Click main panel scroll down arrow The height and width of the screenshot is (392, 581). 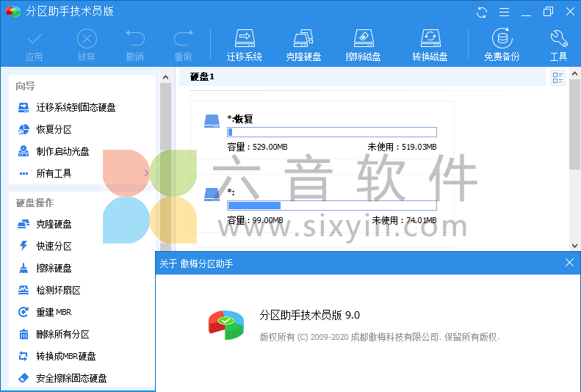(574, 245)
